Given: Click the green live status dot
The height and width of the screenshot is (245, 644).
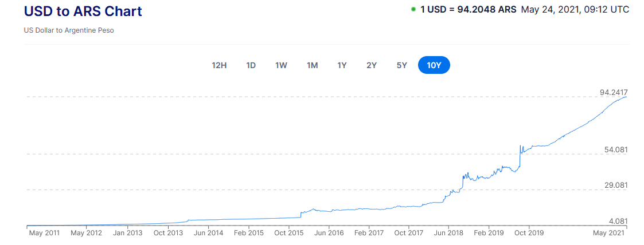Looking at the screenshot, I should coord(413,10).
